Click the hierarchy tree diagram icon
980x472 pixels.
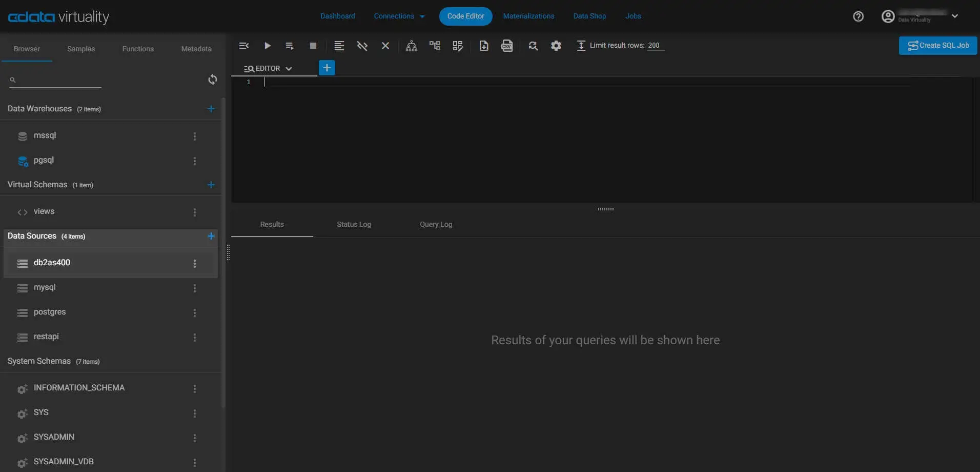click(x=411, y=46)
